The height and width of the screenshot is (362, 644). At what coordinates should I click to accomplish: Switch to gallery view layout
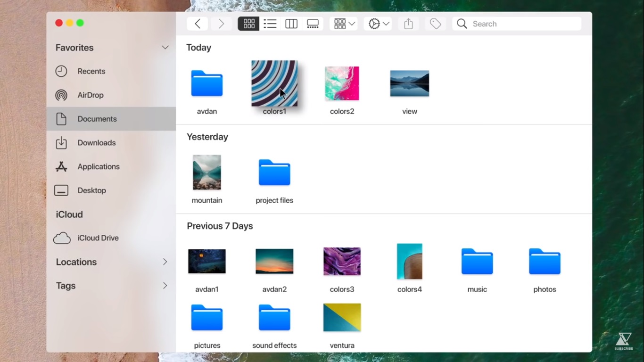[313, 24]
